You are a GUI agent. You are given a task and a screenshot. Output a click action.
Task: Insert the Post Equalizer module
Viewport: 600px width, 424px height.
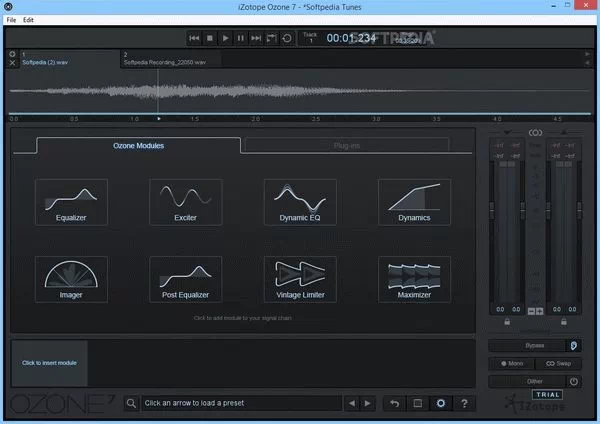185,281
